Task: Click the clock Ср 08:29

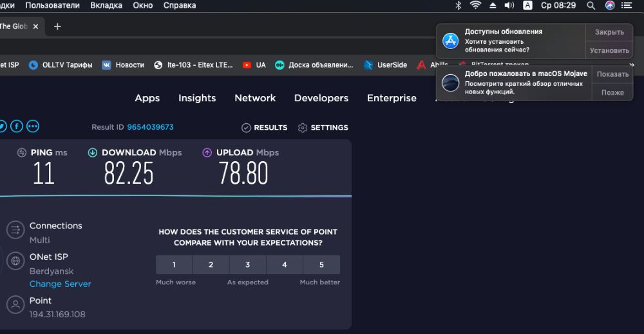Action: (x=558, y=5)
